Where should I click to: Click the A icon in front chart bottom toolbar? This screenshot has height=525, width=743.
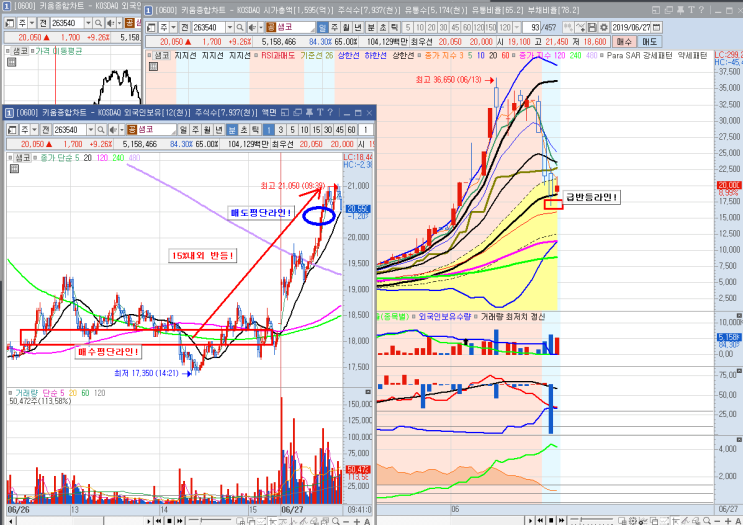point(367,521)
